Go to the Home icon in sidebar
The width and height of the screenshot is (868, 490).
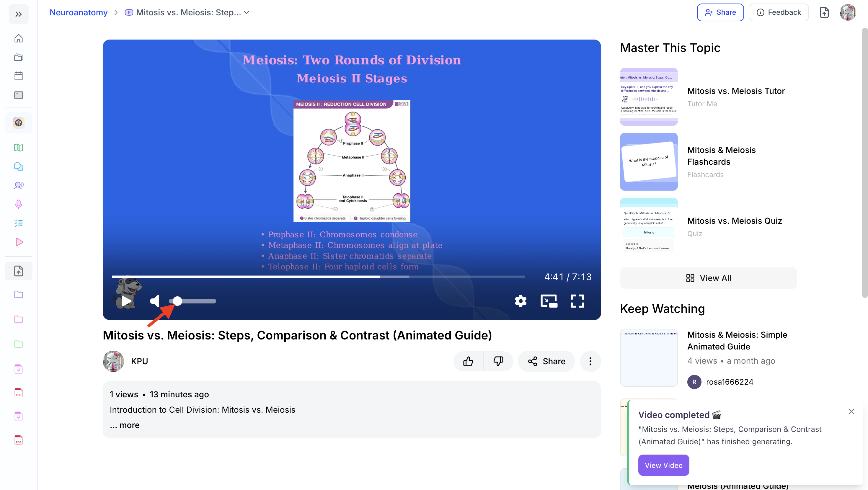19,38
